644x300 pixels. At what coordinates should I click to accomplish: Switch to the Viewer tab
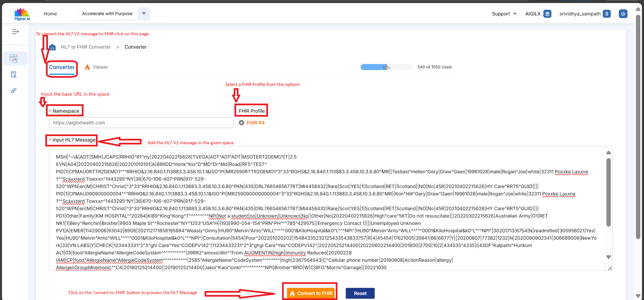[x=97, y=67]
